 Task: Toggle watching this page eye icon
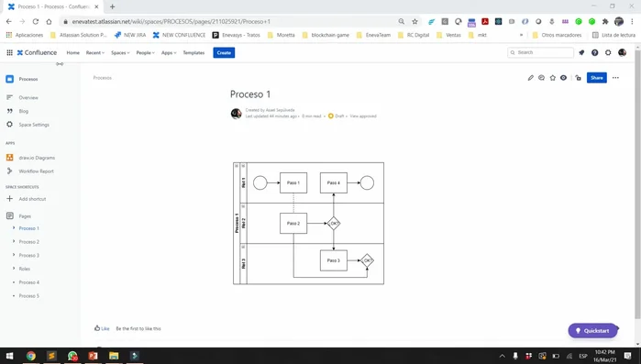click(563, 78)
